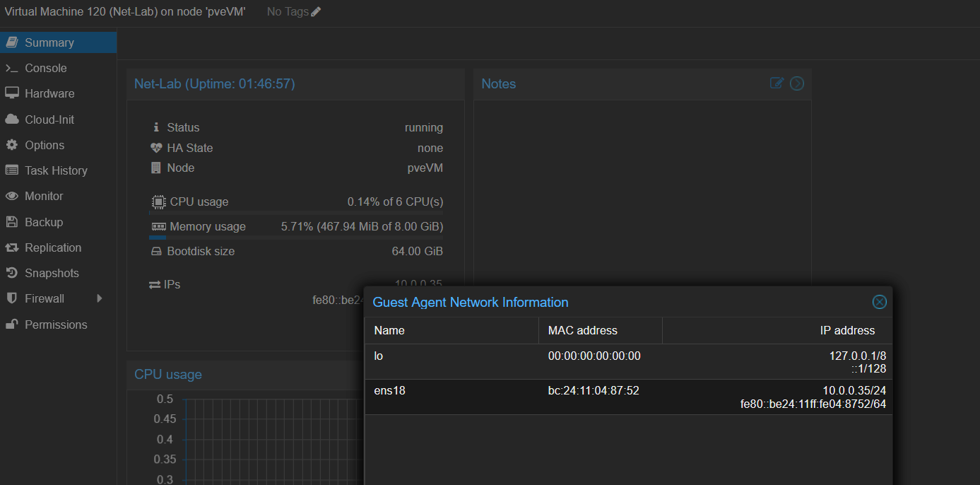Open the Console terminal icon

(11, 68)
